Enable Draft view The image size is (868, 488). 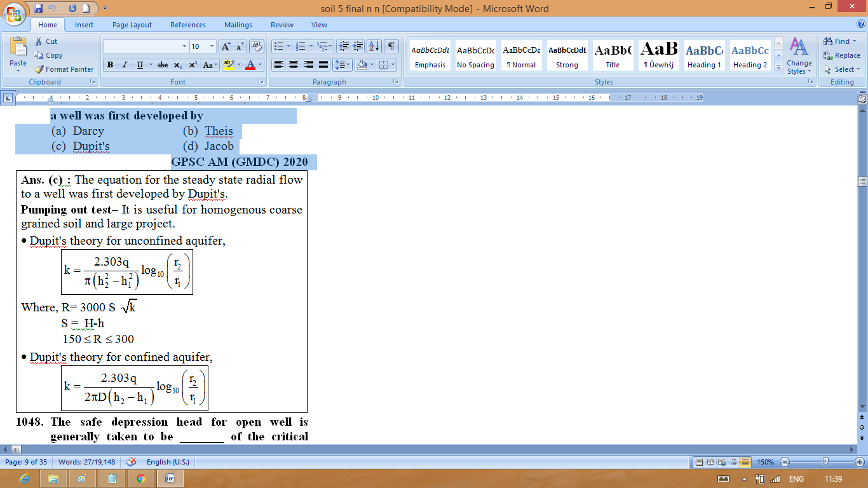coord(745,462)
